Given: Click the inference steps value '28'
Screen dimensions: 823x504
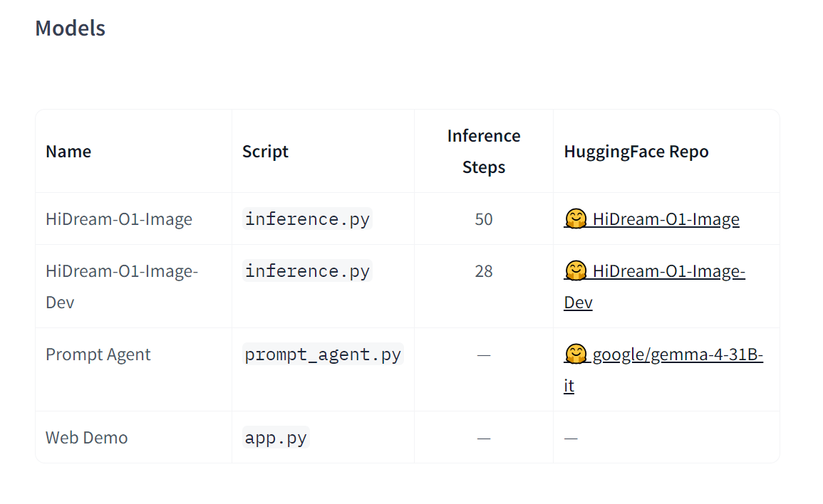Looking at the screenshot, I should [483, 271].
